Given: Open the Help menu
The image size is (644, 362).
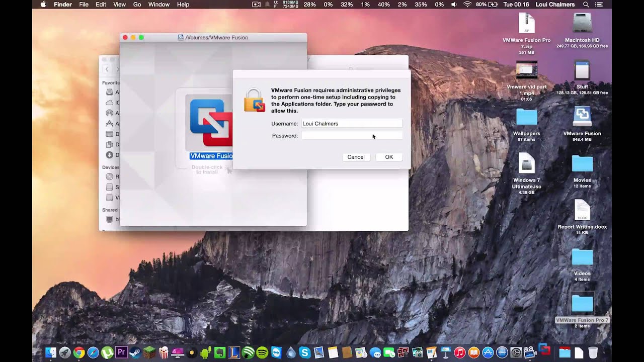Looking at the screenshot, I should pos(183,5).
